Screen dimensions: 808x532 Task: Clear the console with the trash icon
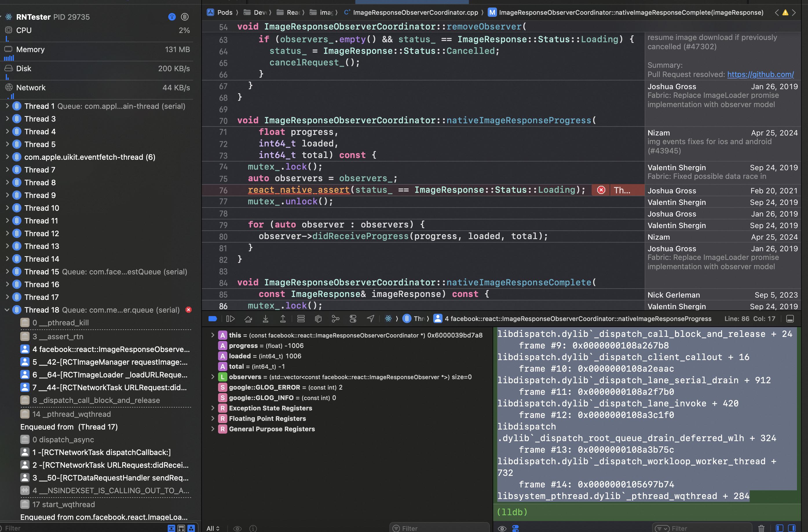pos(761,528)
